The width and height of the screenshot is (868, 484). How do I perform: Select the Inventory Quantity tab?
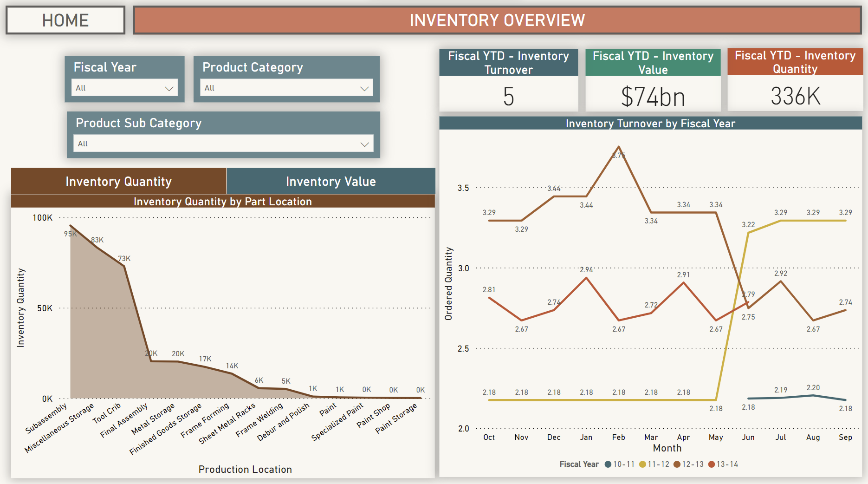point(118,181)
